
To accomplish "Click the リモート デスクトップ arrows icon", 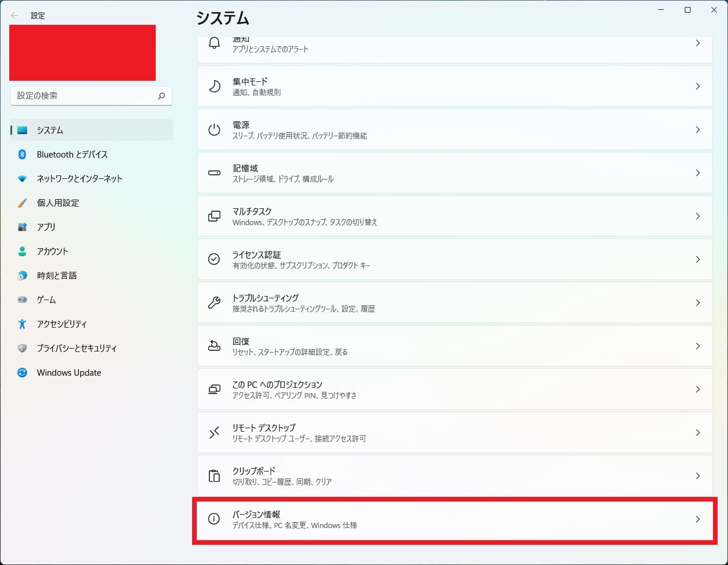I will tap(214, 432).
